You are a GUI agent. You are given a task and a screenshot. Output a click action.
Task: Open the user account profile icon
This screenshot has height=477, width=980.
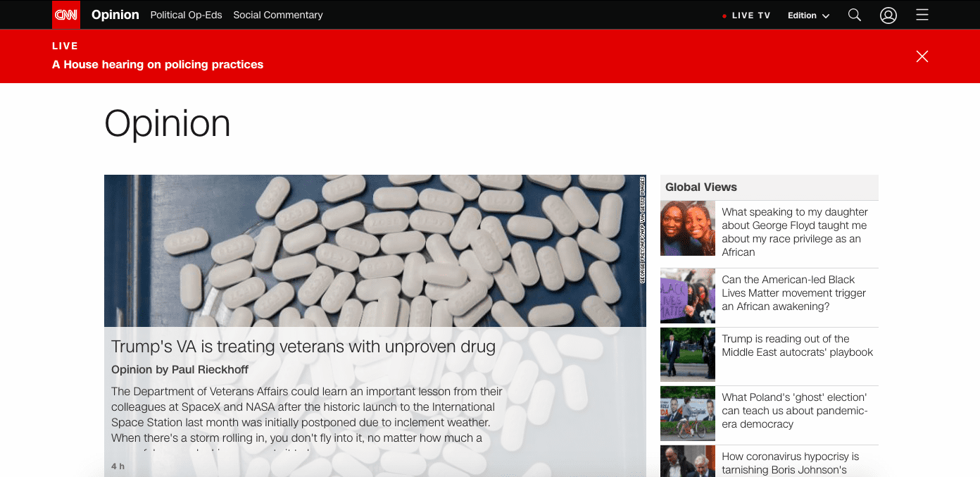(x=888, y=15)
